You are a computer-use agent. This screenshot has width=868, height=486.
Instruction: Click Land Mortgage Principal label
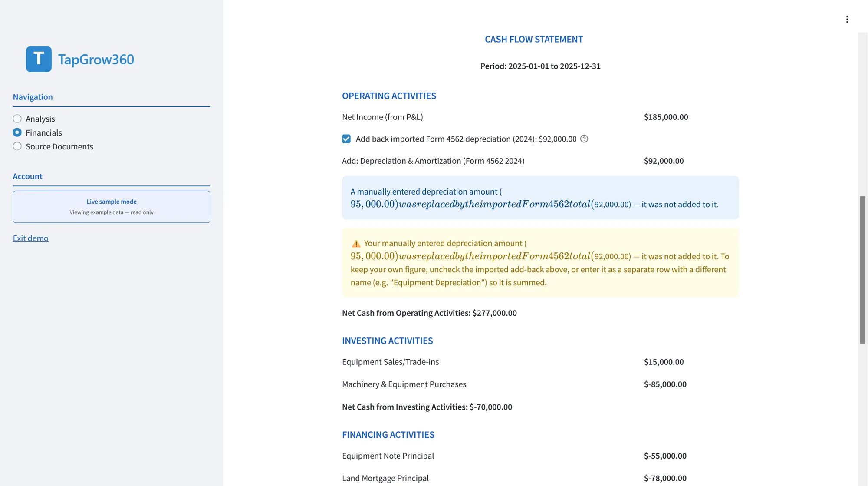385,478
